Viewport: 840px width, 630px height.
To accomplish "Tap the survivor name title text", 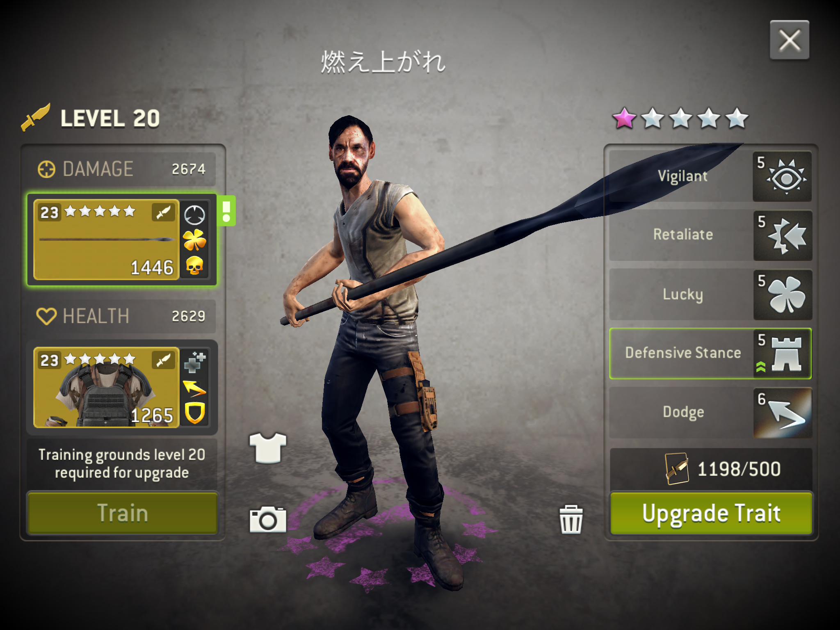I will coord(383,62).
